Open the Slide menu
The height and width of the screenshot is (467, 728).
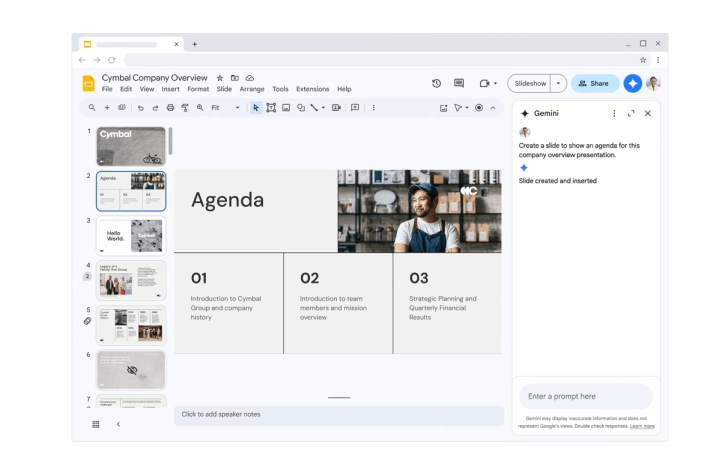[x=224, y=89]
